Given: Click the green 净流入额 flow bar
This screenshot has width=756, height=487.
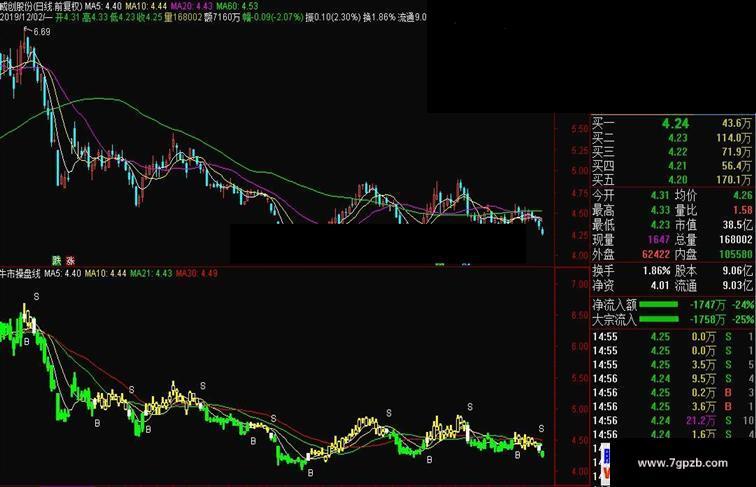Looking at the screenshot, I should [x=659, y=305].
